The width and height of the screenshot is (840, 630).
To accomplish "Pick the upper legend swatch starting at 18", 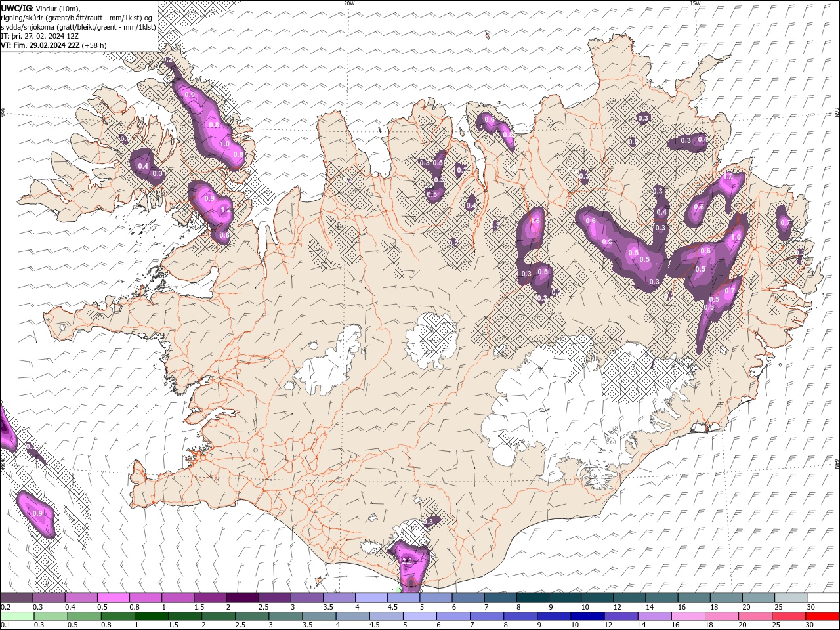I will click(x=726, y=598).
